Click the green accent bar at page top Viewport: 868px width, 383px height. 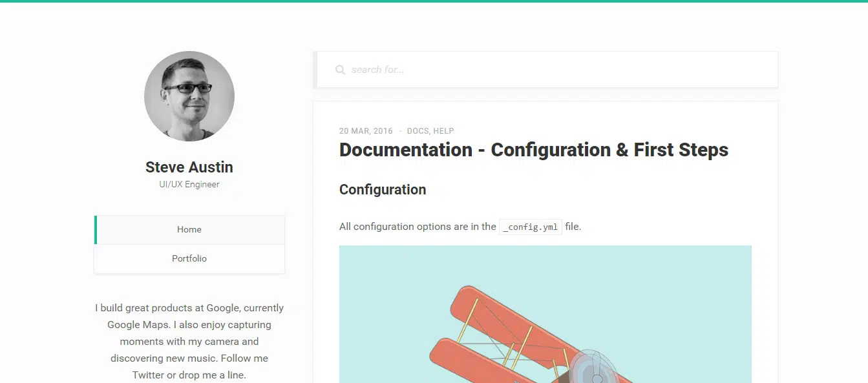[x=434, y=1]
